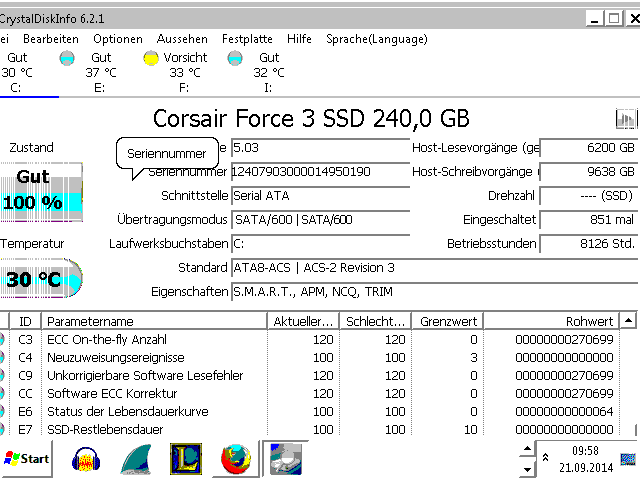Sort by Aktueller column header

coord(304,322)
